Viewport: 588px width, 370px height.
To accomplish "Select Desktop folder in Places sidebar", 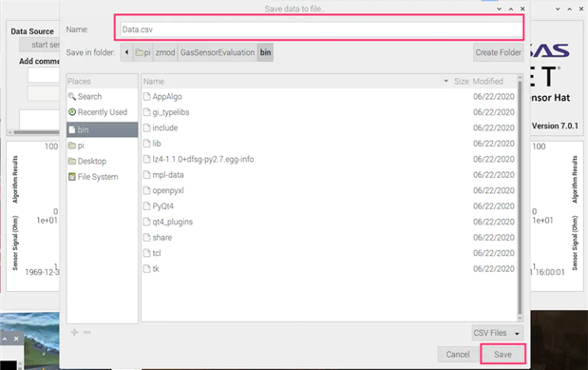I will tap(87, 161).
